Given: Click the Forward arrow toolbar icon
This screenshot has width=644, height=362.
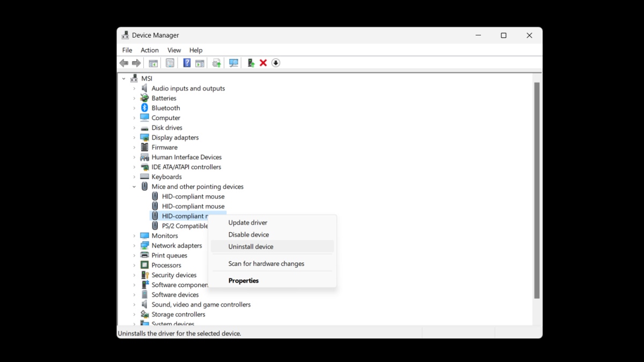Looking at the screenshot, I should [136, 63].
